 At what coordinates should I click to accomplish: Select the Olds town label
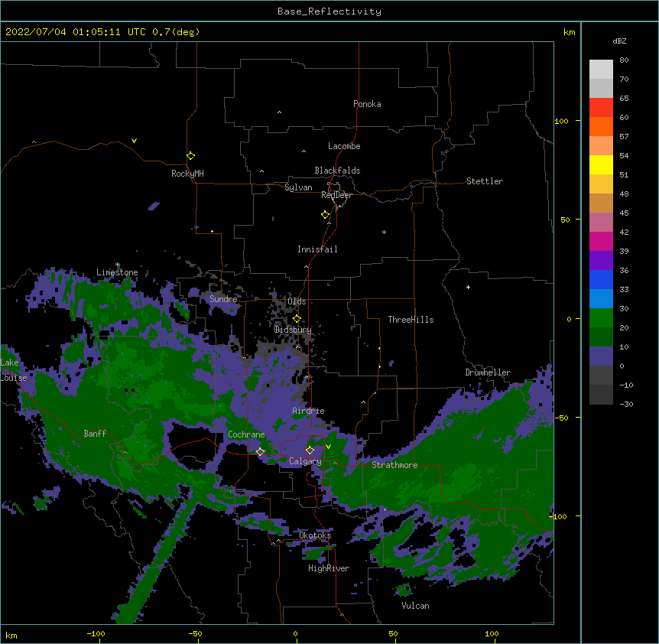pos(297,301)
